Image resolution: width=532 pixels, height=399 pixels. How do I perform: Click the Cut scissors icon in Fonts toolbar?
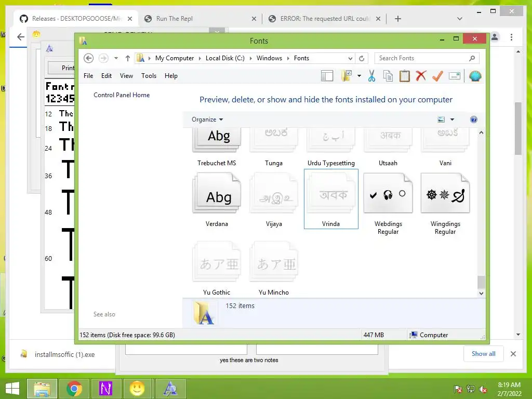tap(371, 76)
